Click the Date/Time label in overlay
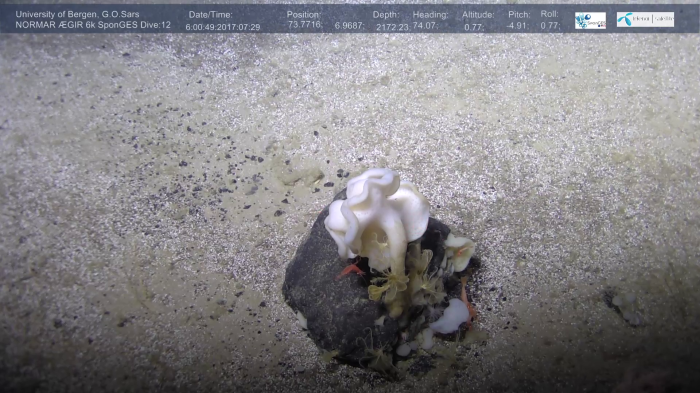This screenshot has height=393, width=700. (210, 15)
